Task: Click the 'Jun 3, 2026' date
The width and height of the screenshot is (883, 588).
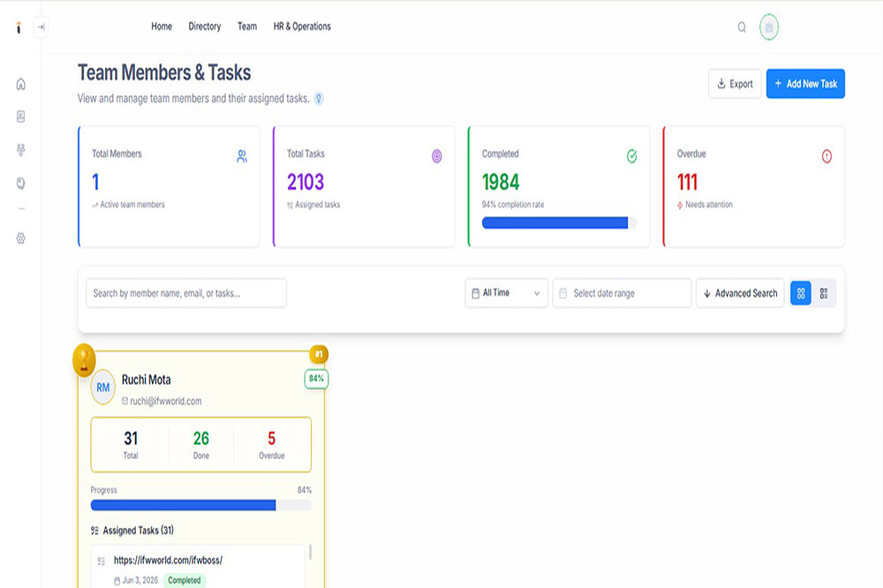Action: pos(140,580)
